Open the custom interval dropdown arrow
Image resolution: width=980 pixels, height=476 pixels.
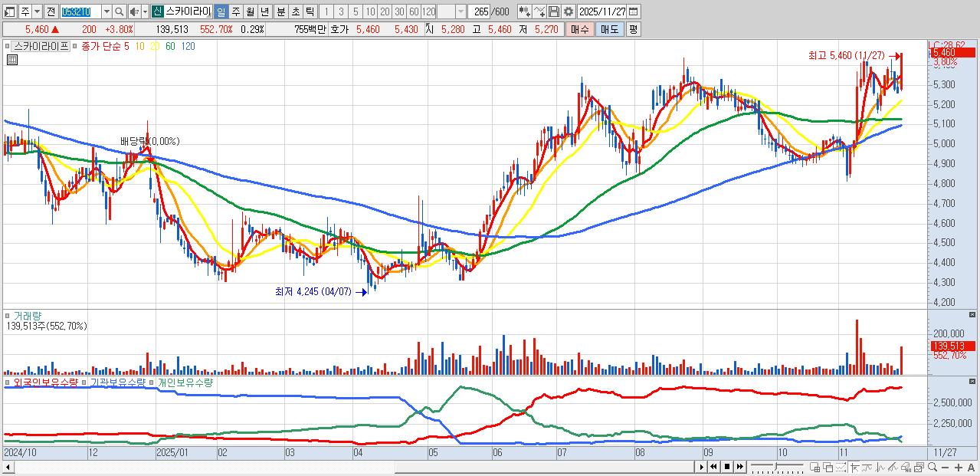click(461, 11)
